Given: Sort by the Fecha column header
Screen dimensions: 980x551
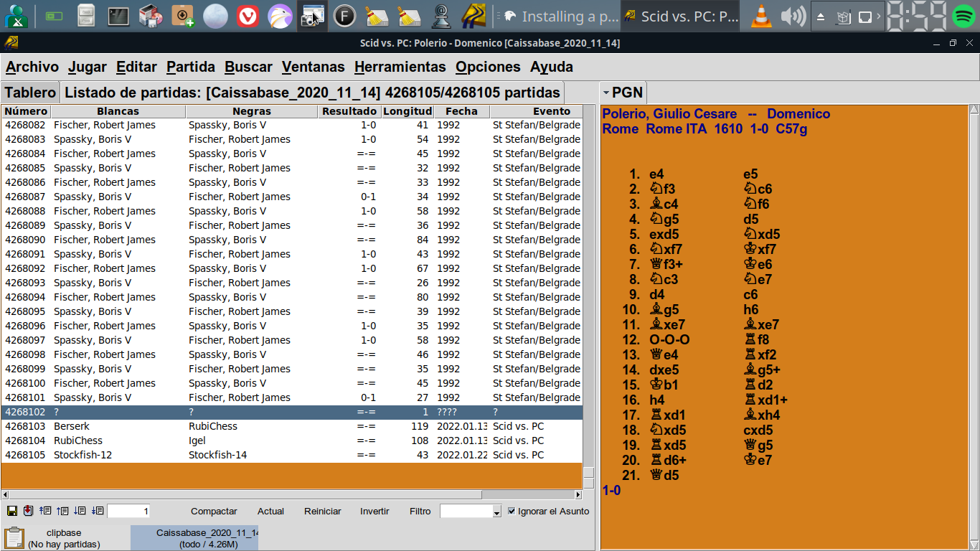Looking at the screenshot, I should pyautogui.click(x=461, y=111).
